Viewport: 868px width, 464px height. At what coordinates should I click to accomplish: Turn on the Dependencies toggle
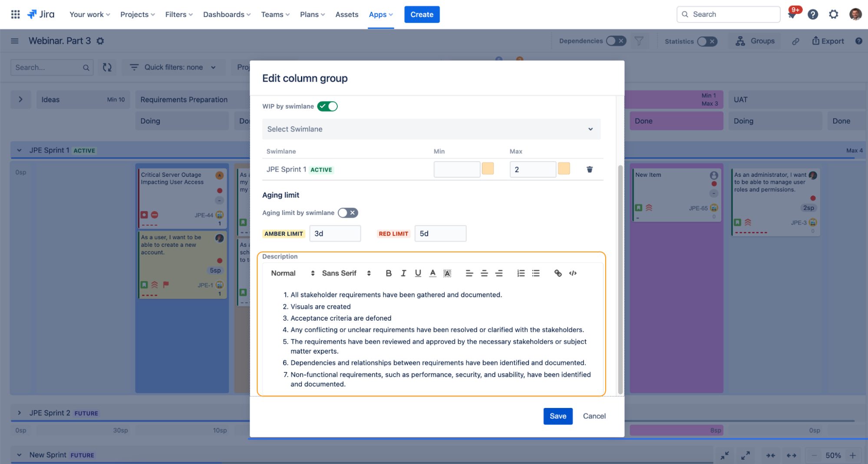(x=616, y=41)
